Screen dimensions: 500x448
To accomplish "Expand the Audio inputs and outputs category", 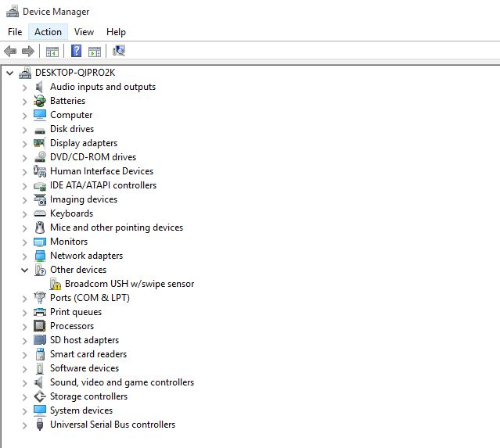I will click(x=24, y=88).
